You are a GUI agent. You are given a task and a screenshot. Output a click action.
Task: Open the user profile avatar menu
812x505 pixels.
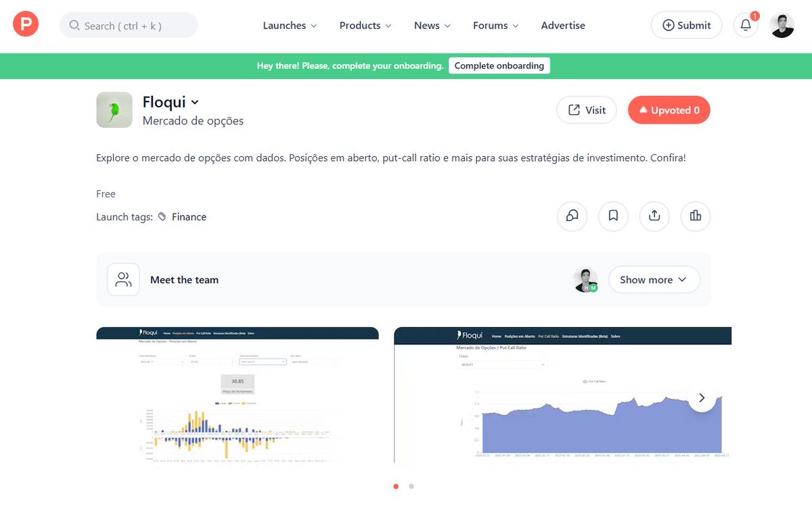tap(782, 25)
